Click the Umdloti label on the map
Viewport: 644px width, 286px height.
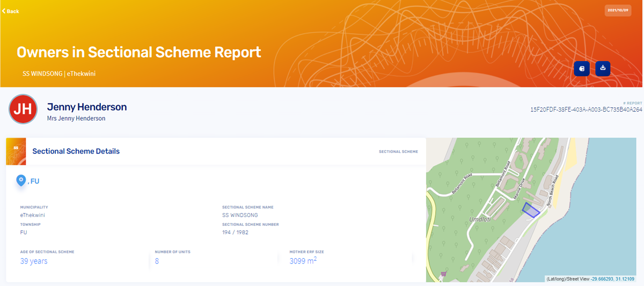coord(480,220)
